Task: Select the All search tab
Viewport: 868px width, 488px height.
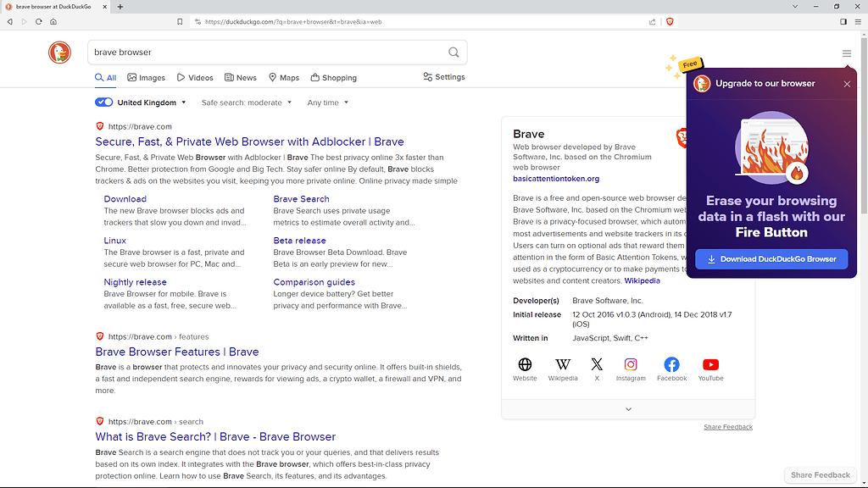Action: coord(105,77)
